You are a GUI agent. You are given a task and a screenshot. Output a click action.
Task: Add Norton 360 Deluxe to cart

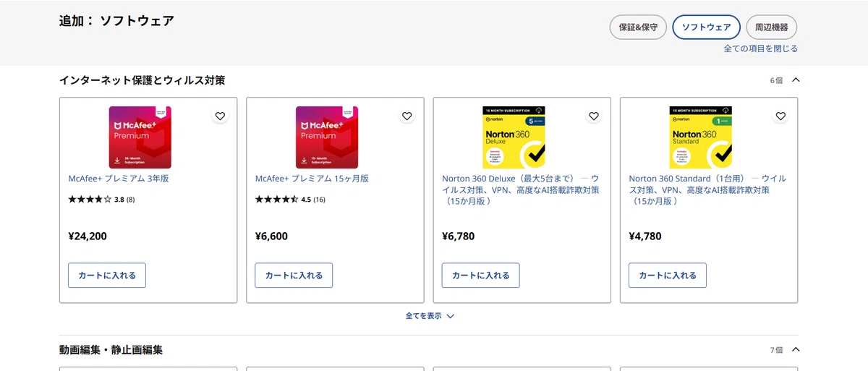[480, 276]
